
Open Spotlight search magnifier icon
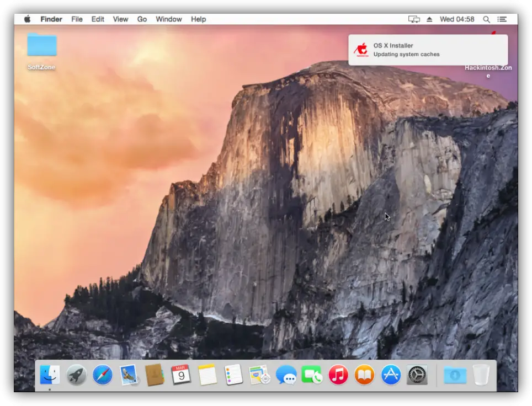(x=486, y=19)
